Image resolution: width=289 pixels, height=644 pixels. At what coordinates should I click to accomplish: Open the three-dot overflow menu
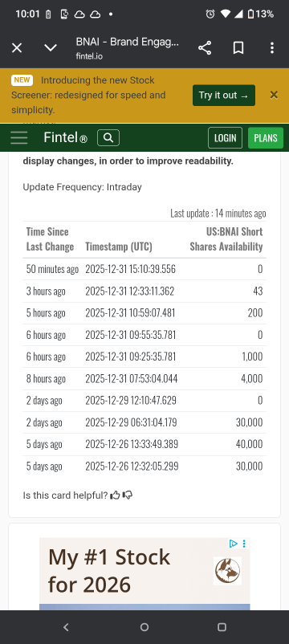tap(272, 48)
